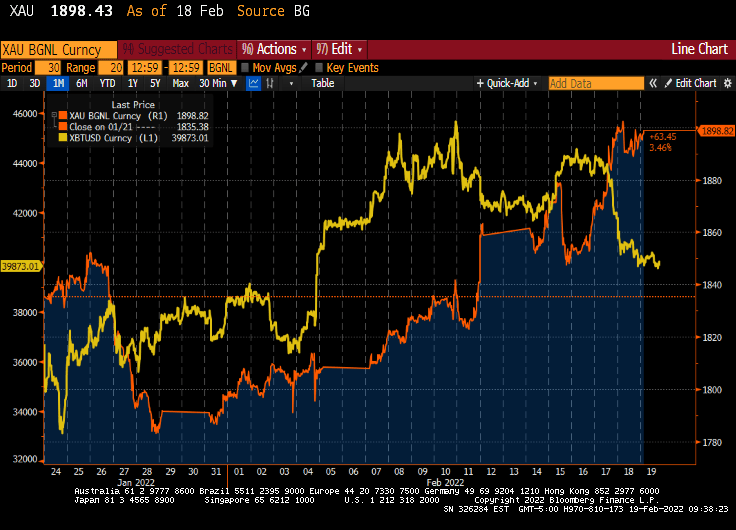Collapse the legend with the tree toggle
This screenshot has height=530, width=736.
pos(52,116)
